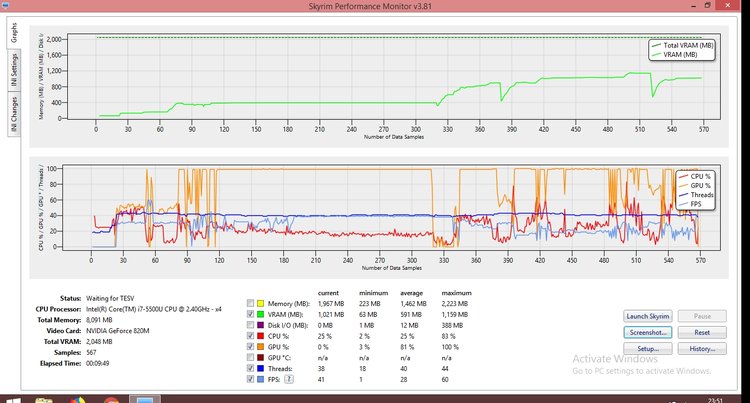This screenshot has width=750, height=403.
Task: Open the History... window
Action: (702, 349)
